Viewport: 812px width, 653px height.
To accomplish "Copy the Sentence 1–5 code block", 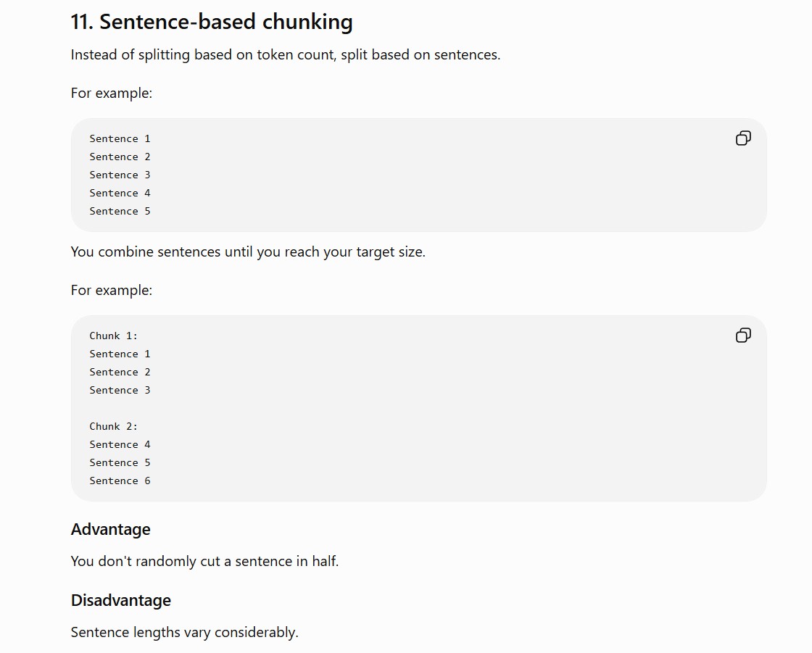I will 743,138.
